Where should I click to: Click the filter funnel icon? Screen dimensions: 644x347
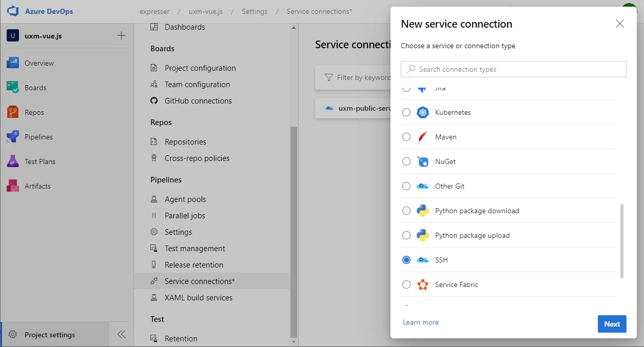click(x=329, y=77)
